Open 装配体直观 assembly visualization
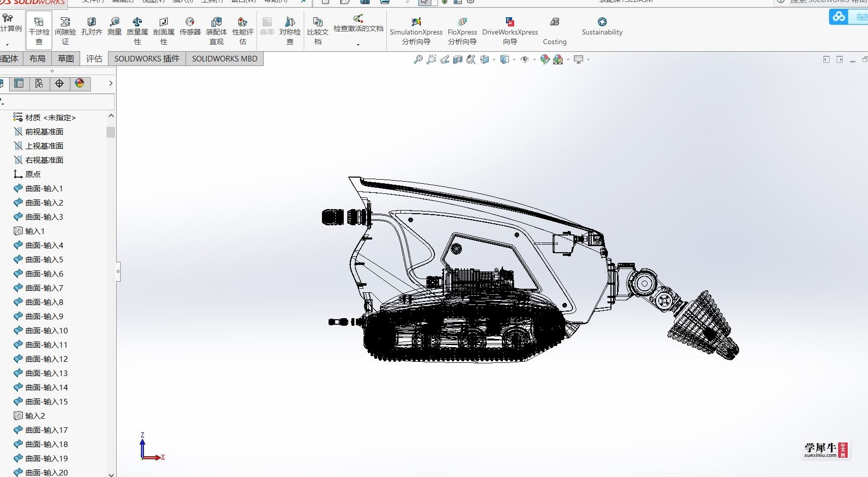The width and height of the screenshot is (868, 477). (x=216, y=30)
